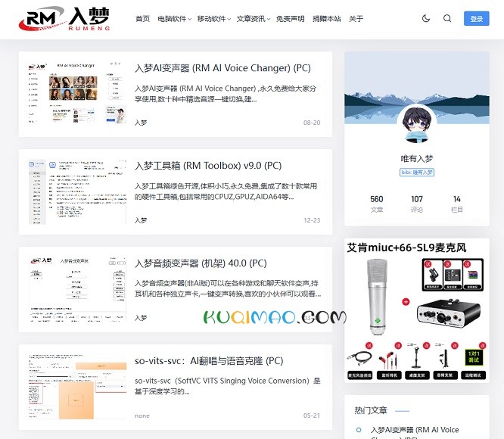Click author none under so-vits-svc article
The height and width of the screenshot is (439, 504).
pyautogui.click(x=142, y=416)
